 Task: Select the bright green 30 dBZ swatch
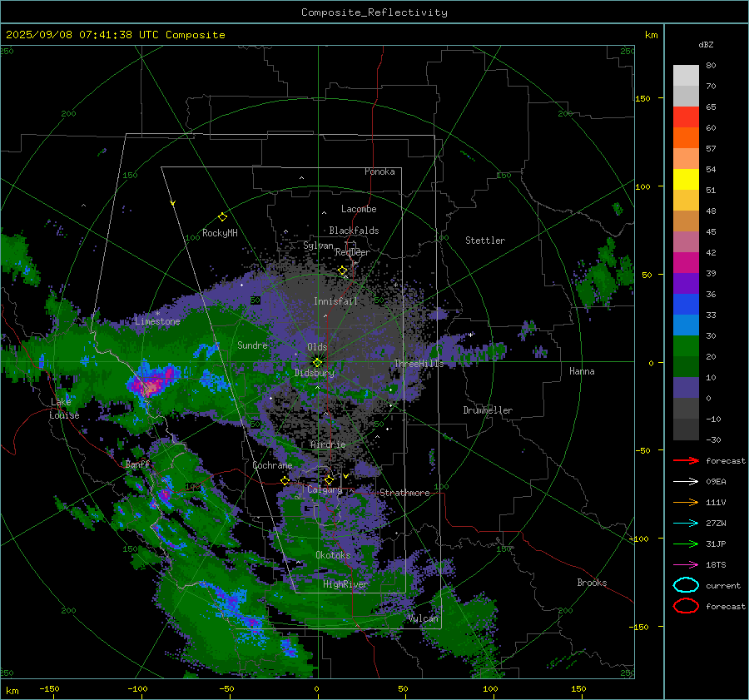(x=686, y=346)
